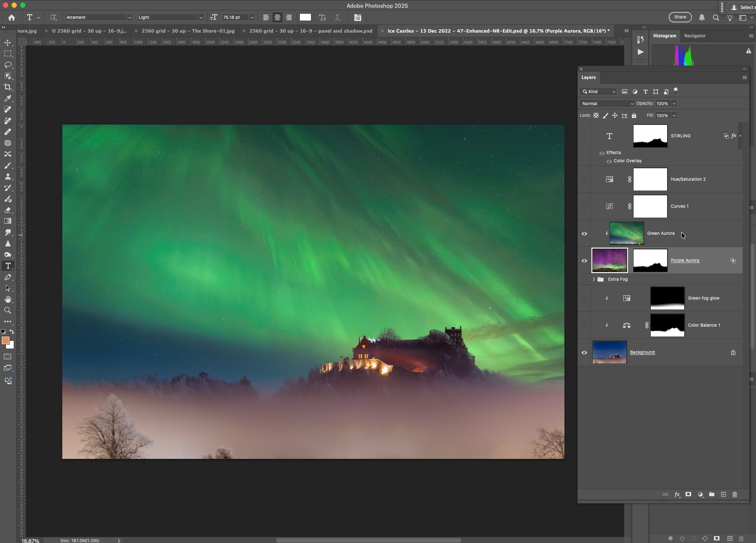Show the Extra Fog group
Viewport: 756px width, 543px height.
[x=584, y=279]
